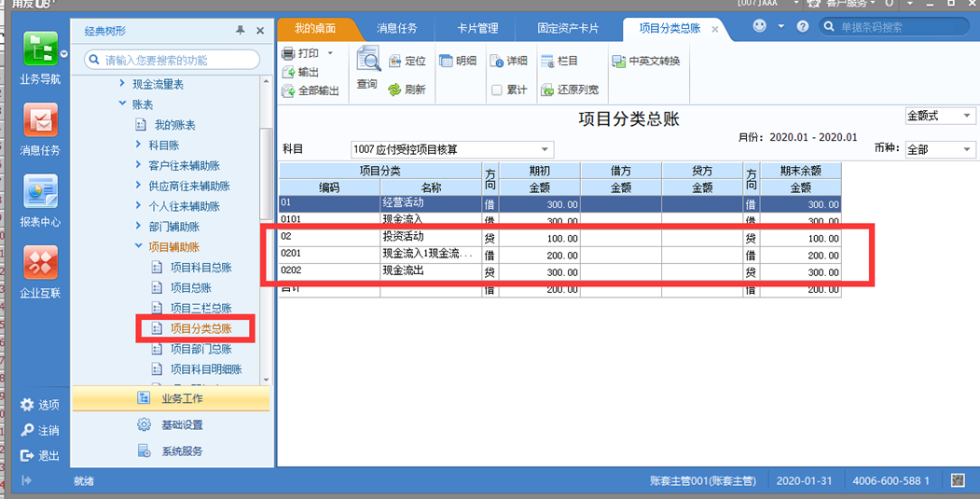Collapse the 账表 tree node
The width and height of the screenshot is (980, 499).
[122, 104]
